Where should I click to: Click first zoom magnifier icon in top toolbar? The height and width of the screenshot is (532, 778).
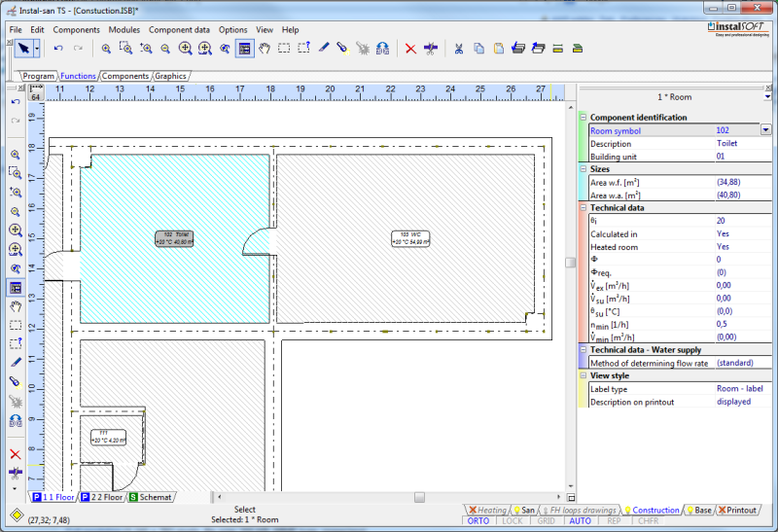pyautogui.click(x=106, y=48)
